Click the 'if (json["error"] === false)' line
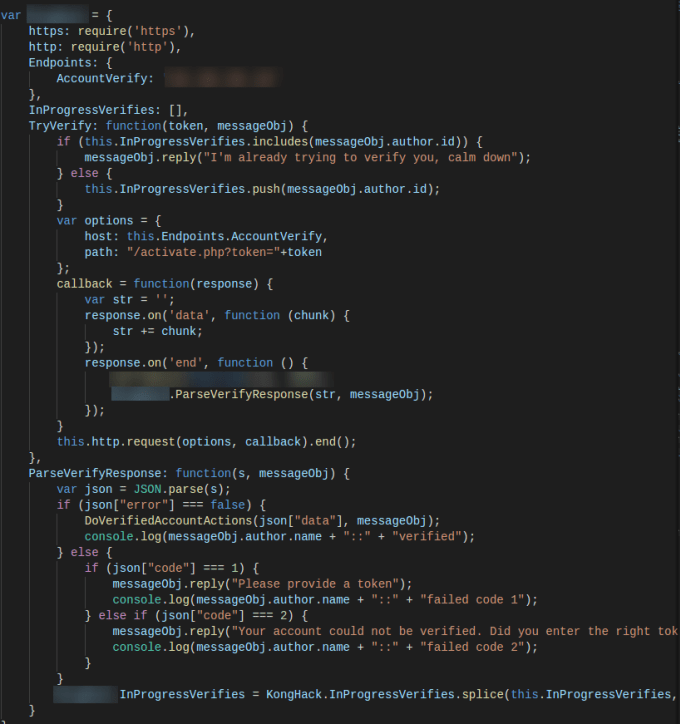This screenshot has height=724, width=680. pyautogui.click(x=161, y=505)
